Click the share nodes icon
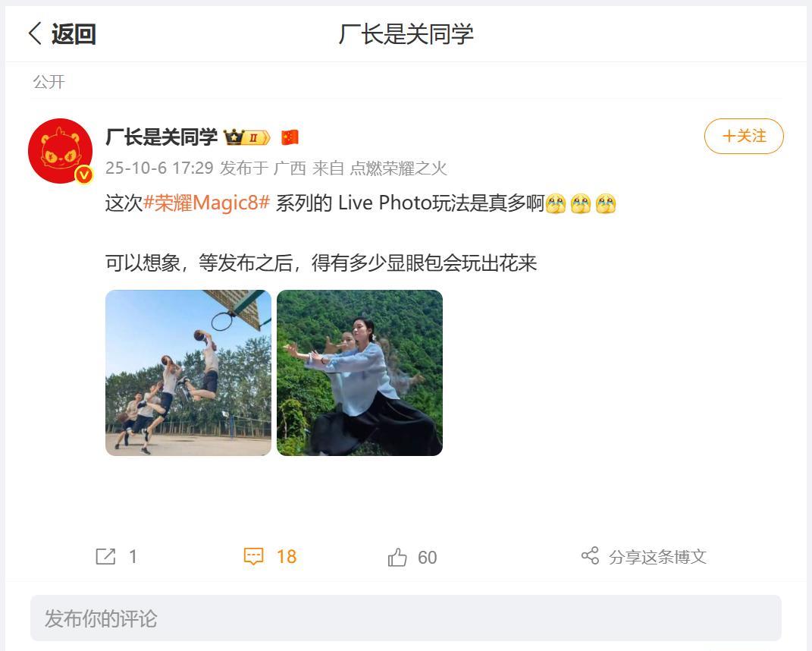The width and height of the screenshot is (812, 651). coord(590,555)
